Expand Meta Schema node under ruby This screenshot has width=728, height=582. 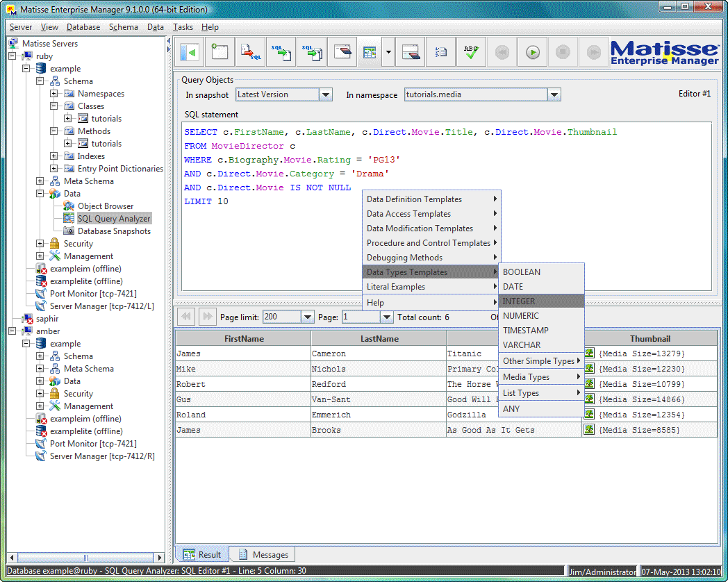[40, 181]
